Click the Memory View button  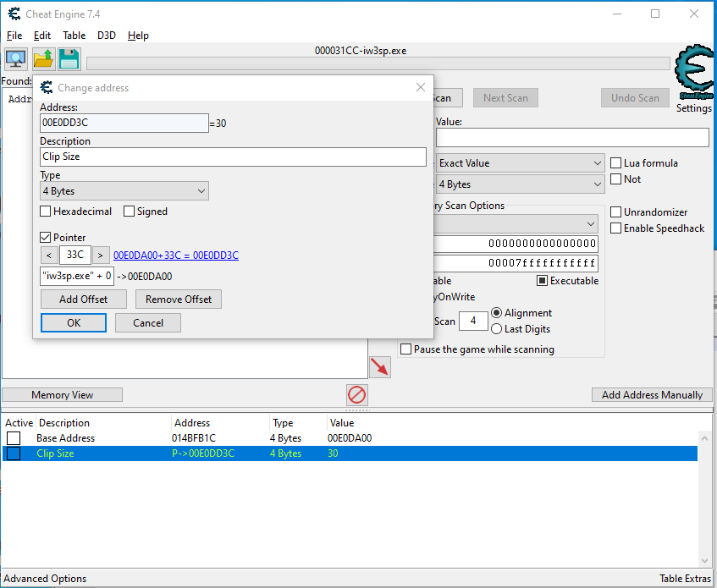coord(62,395)
